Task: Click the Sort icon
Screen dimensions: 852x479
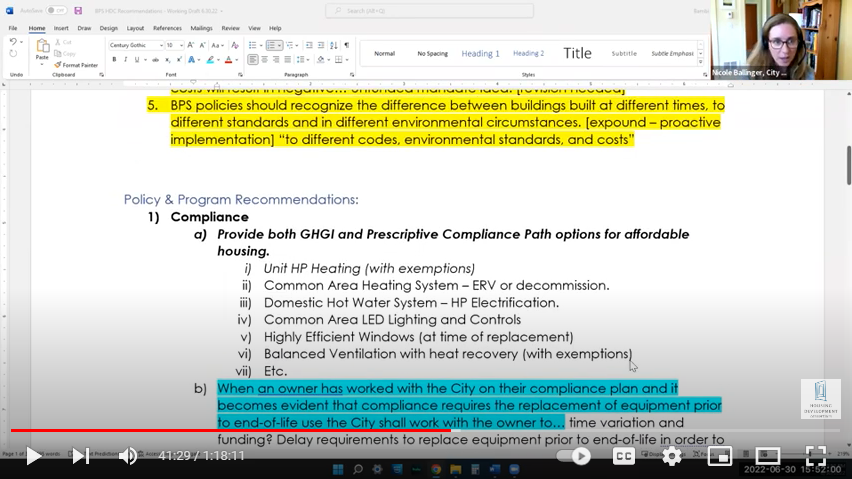Action: tap(334, 45)
